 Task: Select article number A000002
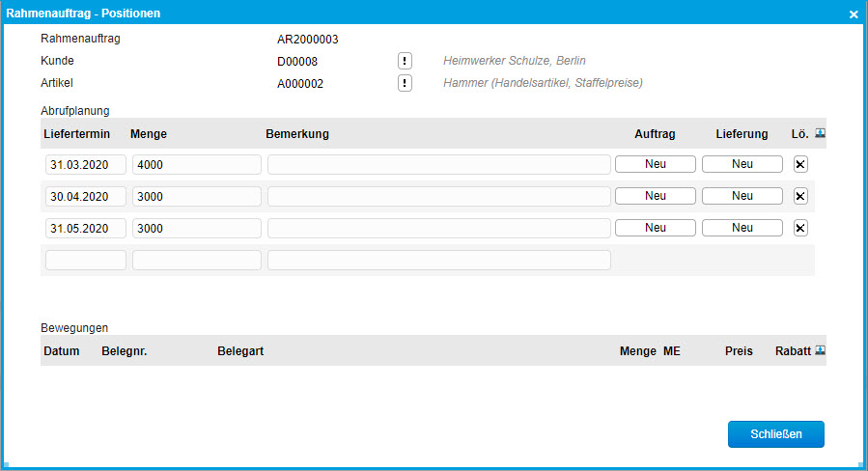300,84
